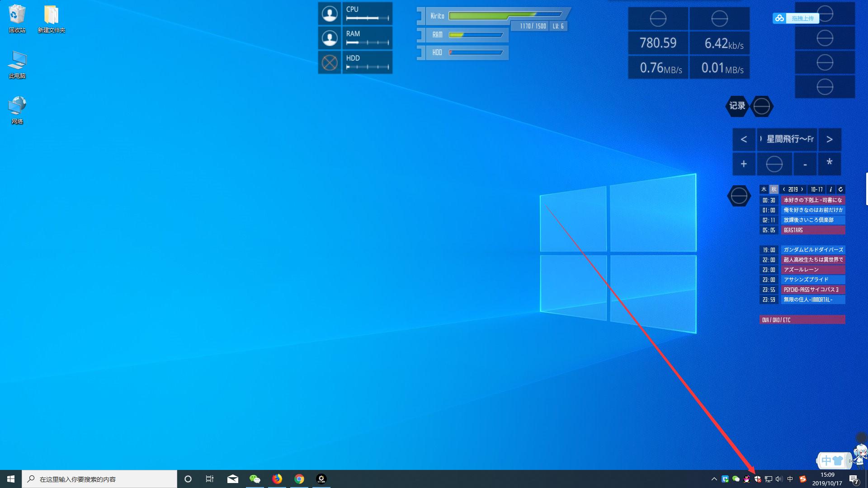Image resolution: width=868 pixels, height=488 pixels.
Task: Click the info 'i' icon in schedule widget
Action: 830,189
